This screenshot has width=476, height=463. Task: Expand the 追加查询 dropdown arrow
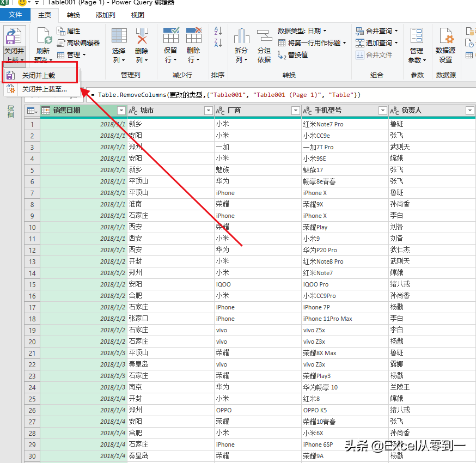click(396, 43)
